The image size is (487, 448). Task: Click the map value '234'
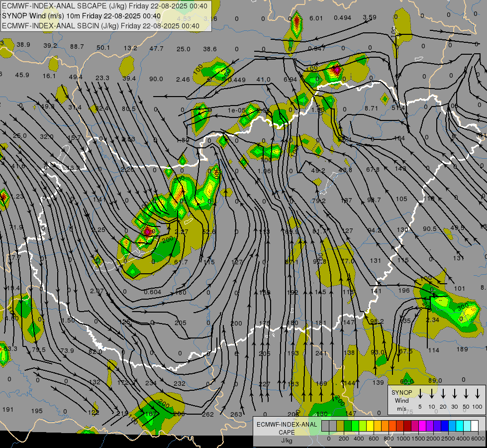(x=151, y=383)
